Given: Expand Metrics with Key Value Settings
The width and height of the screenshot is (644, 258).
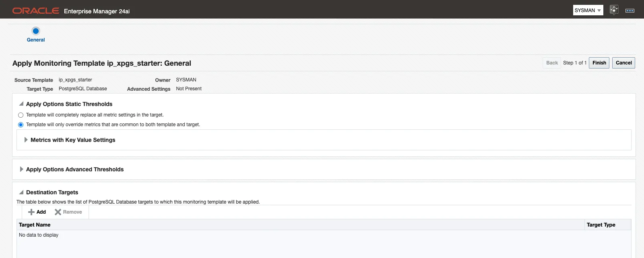Looking at the screenshot, I should [x=26, y=140].
